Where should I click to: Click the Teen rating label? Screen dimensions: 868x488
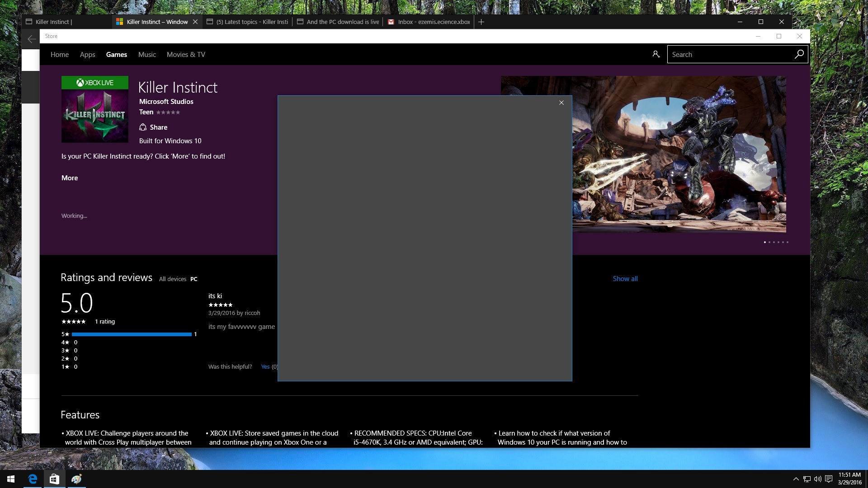(x=146, y=112)
